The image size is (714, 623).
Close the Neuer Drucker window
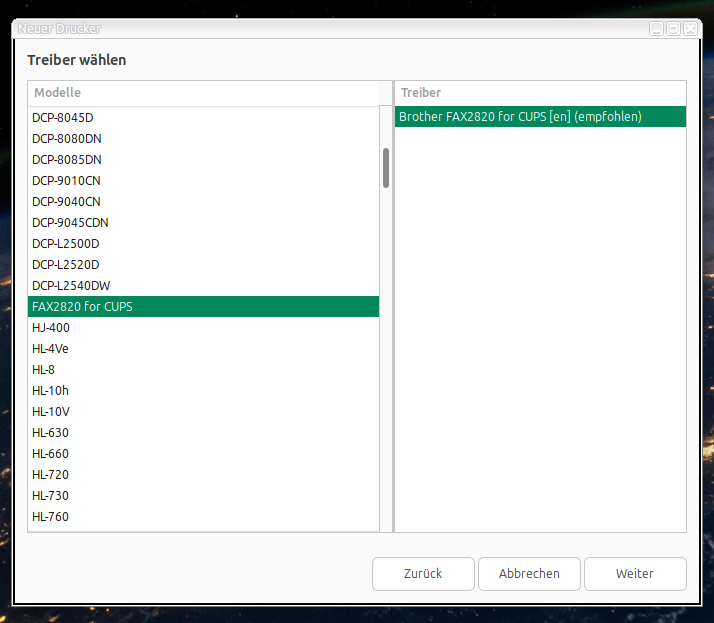click(690, 29)
